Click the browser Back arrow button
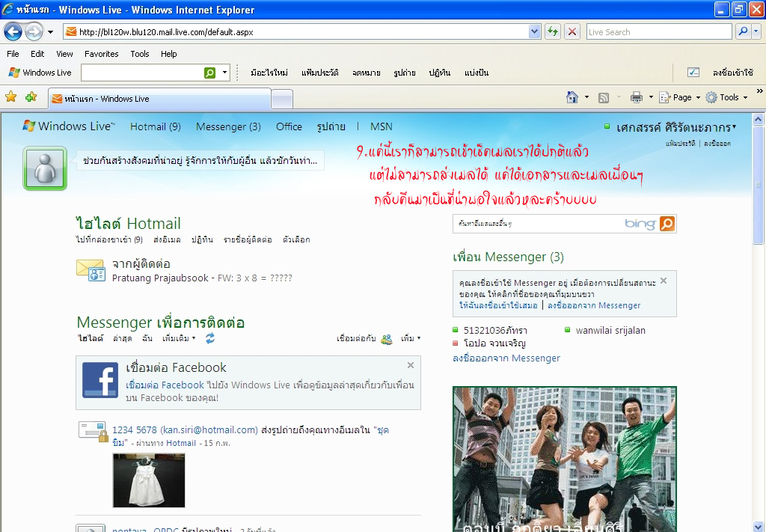Viewport: 766px width, 532px height. pyautogui.click(x=13, y=32)
